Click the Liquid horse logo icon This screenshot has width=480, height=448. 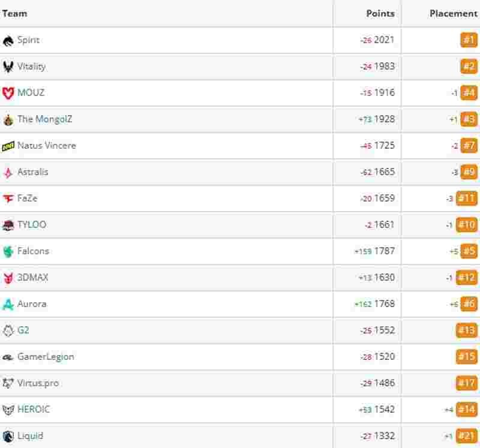(x=8, y=437)
